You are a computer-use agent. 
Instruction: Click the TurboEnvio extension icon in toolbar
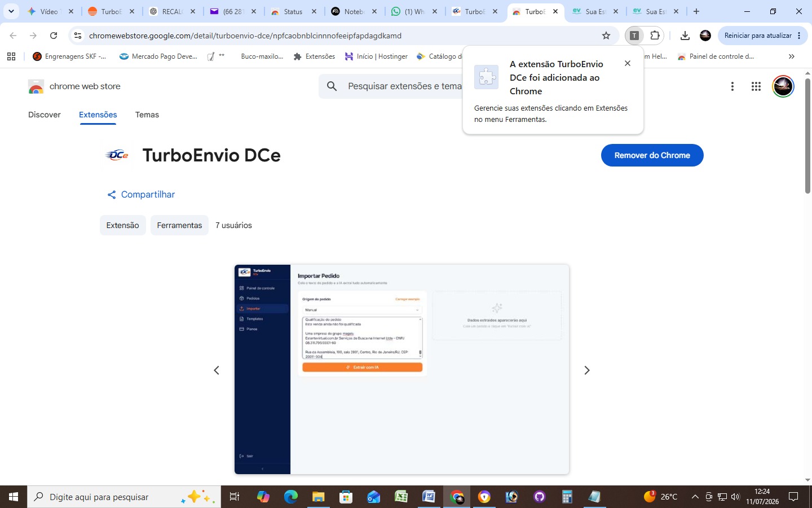tap(634, 36)
